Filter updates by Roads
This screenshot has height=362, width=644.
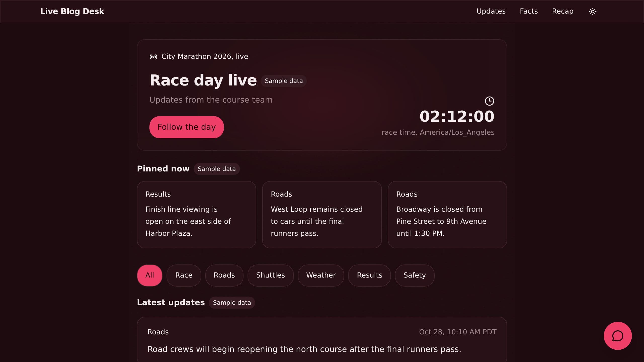coord(224,275)
